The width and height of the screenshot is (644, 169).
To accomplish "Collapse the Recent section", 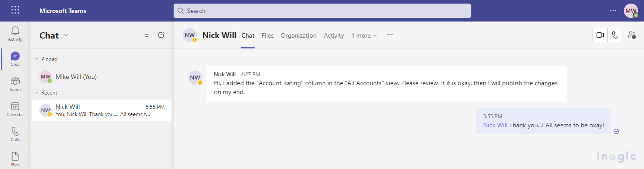I will click(x=37, y=93).
